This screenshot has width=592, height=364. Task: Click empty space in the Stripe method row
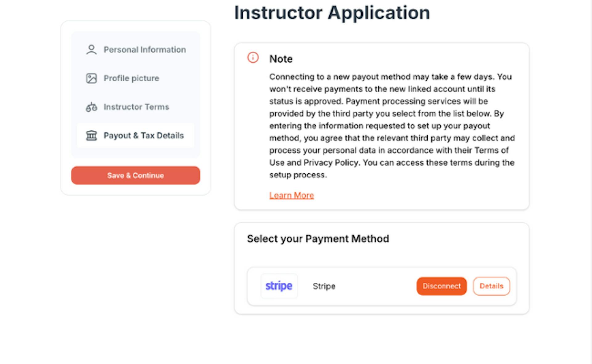[x=376, y=286]
